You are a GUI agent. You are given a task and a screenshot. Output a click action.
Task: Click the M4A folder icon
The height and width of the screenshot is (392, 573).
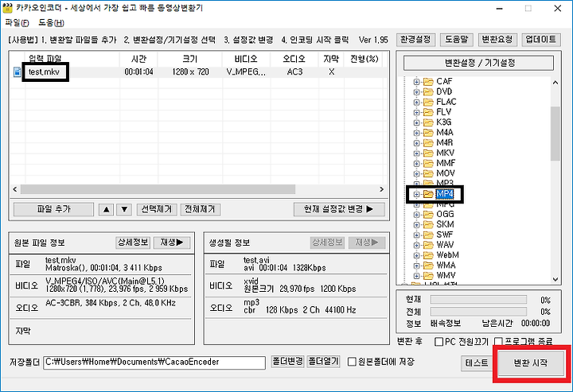428,133
